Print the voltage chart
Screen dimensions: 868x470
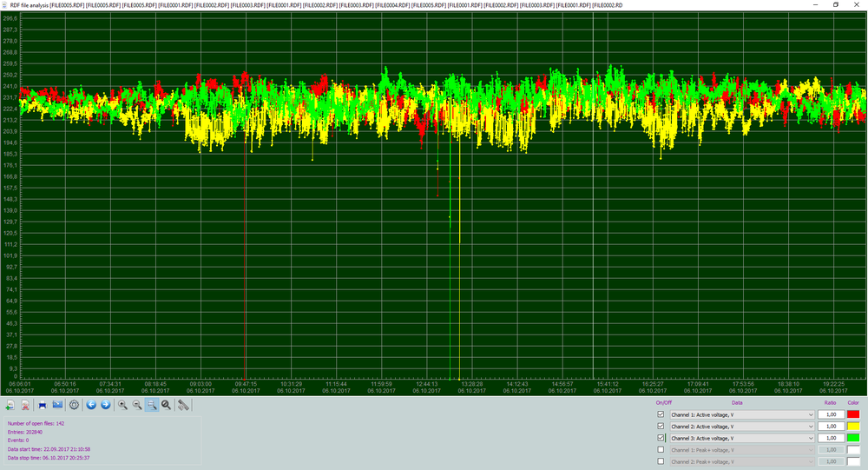pos(42,405)
